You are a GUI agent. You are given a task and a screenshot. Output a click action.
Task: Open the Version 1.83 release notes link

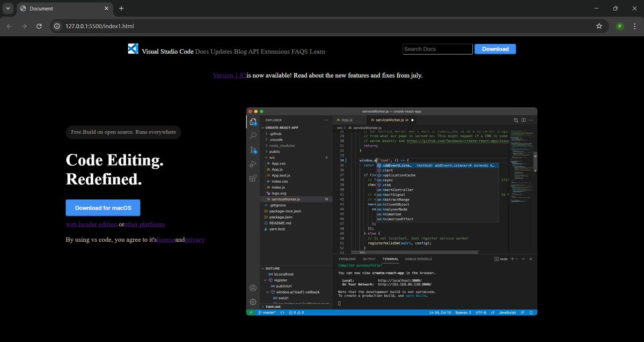[x=229, y=75]
